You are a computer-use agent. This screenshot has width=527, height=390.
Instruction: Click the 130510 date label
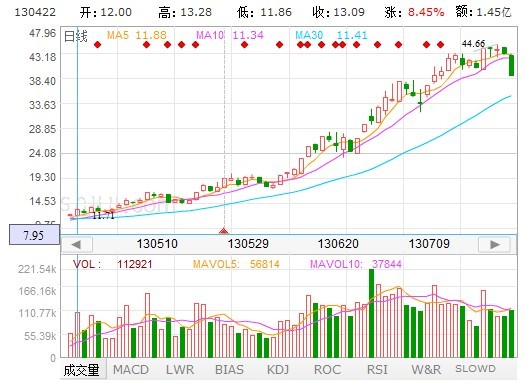(157, 244)
